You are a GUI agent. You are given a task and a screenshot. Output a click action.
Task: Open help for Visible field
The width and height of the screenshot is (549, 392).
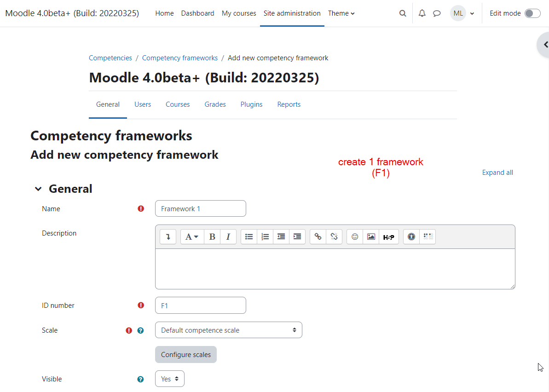click(140, 379)
